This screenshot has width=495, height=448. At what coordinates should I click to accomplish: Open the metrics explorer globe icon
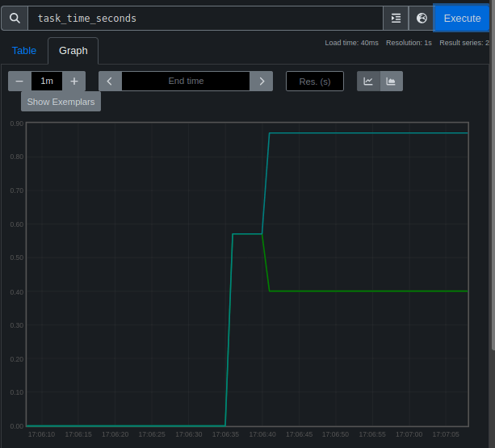click(x=422, y=19)
